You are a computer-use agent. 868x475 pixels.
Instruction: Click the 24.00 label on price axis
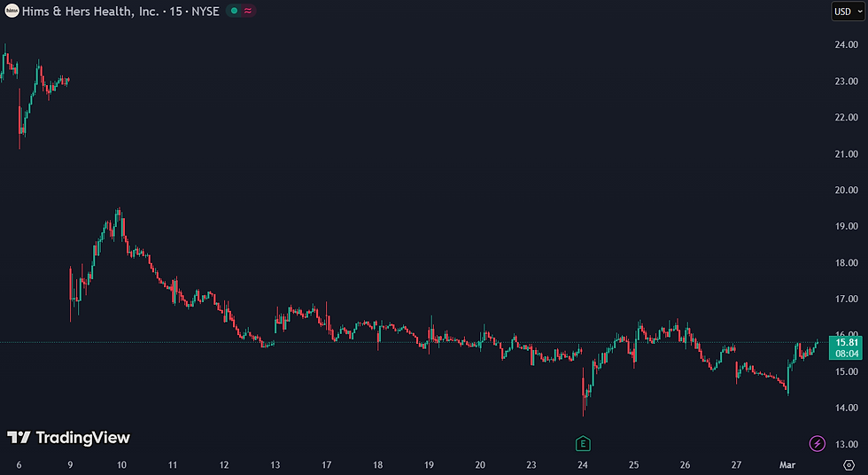[x=847, y=45]
